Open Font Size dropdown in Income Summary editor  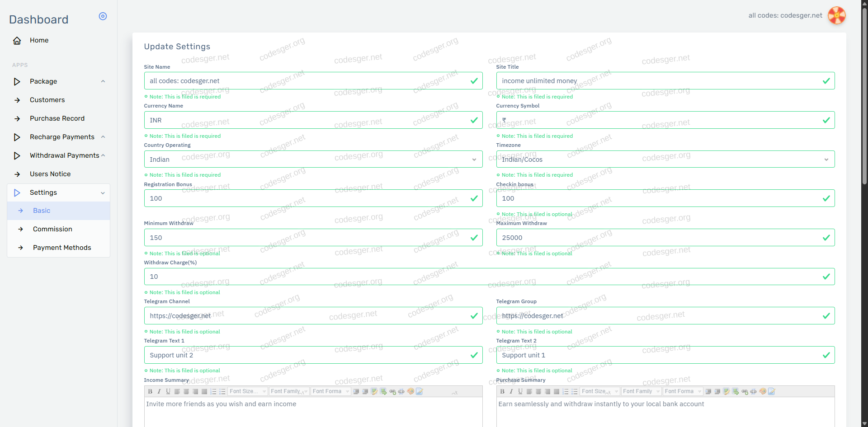[248, 391]
